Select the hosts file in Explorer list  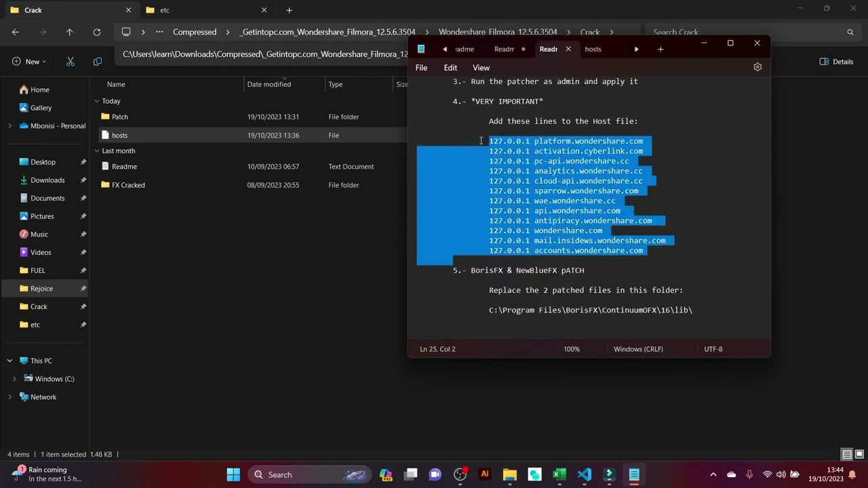tap(119, 135)
